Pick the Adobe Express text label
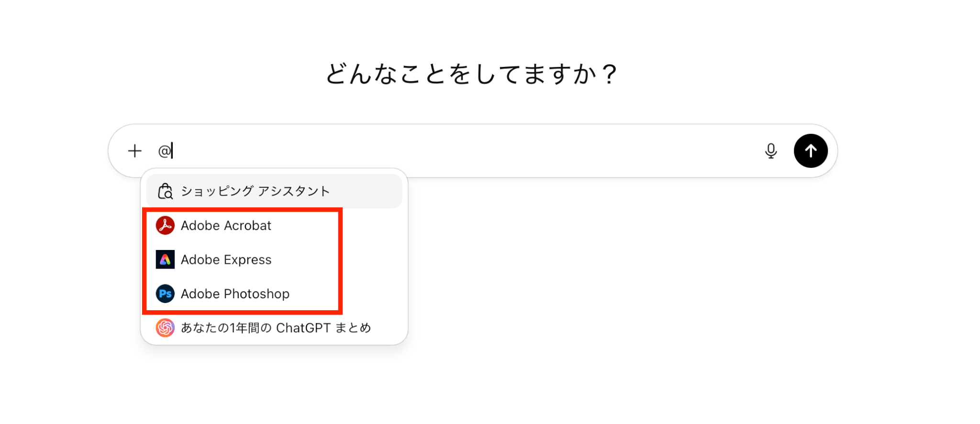 (226, 260)
